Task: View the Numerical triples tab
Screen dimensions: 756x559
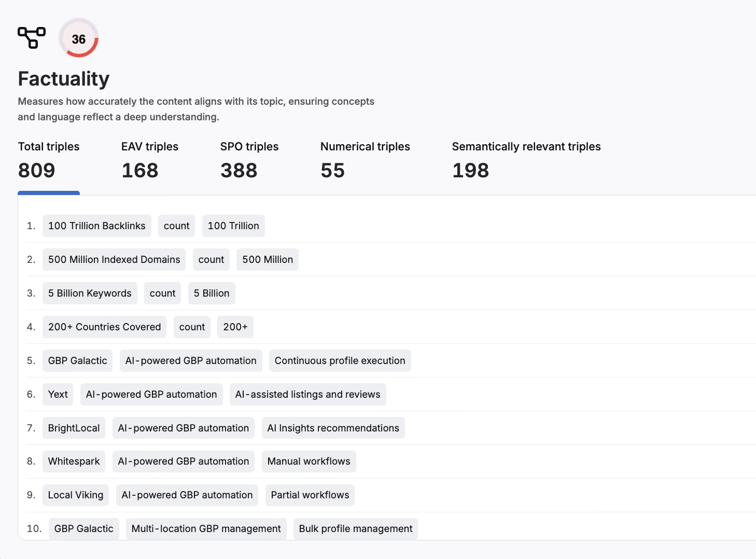Action: (x=365, y=161)
